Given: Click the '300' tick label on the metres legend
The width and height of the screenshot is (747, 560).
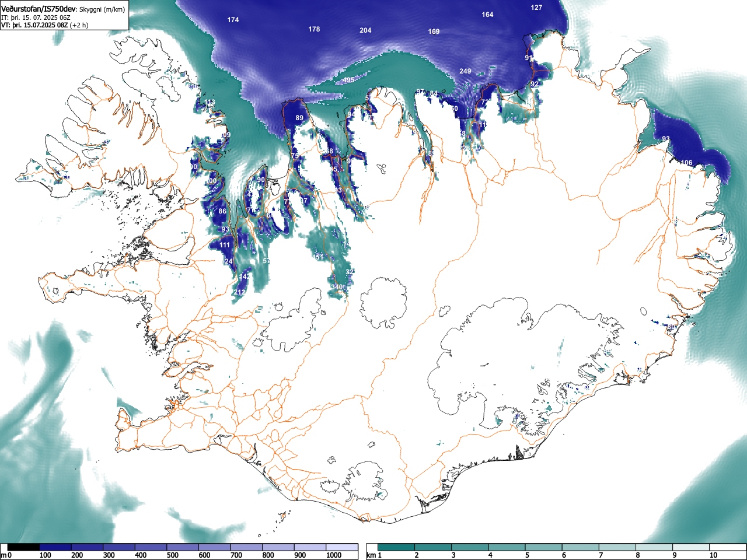Looking at the screenshot, I should (x=109, y=555).
